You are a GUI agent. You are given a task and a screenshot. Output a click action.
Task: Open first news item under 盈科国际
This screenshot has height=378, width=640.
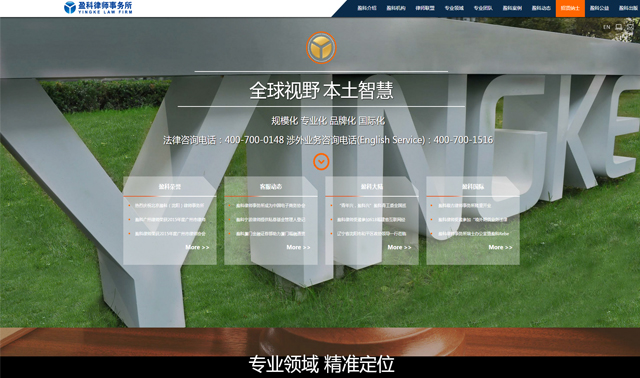click(x=465, y=206)
